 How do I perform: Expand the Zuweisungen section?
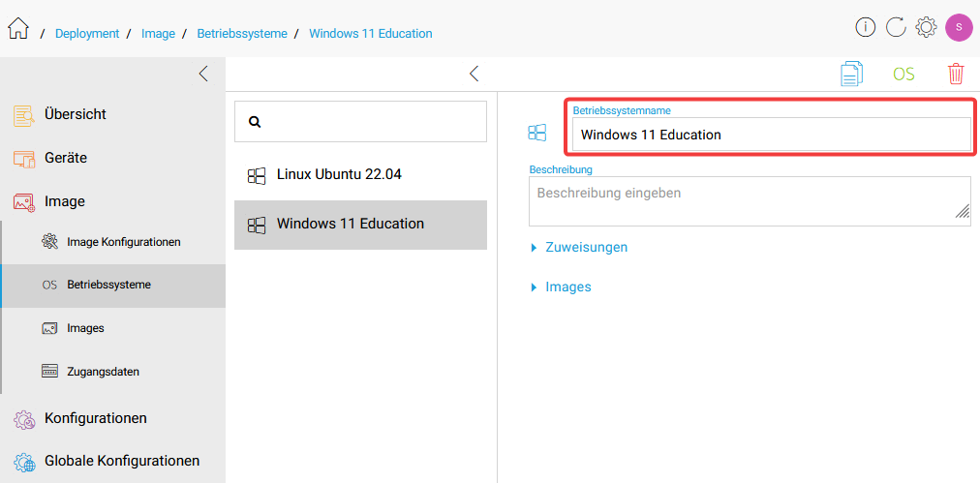pyautogui.click(x=579, y=248)
